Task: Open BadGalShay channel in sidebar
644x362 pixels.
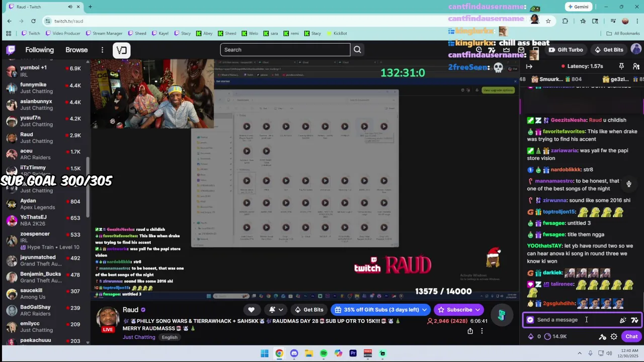Action: (44, 310)
